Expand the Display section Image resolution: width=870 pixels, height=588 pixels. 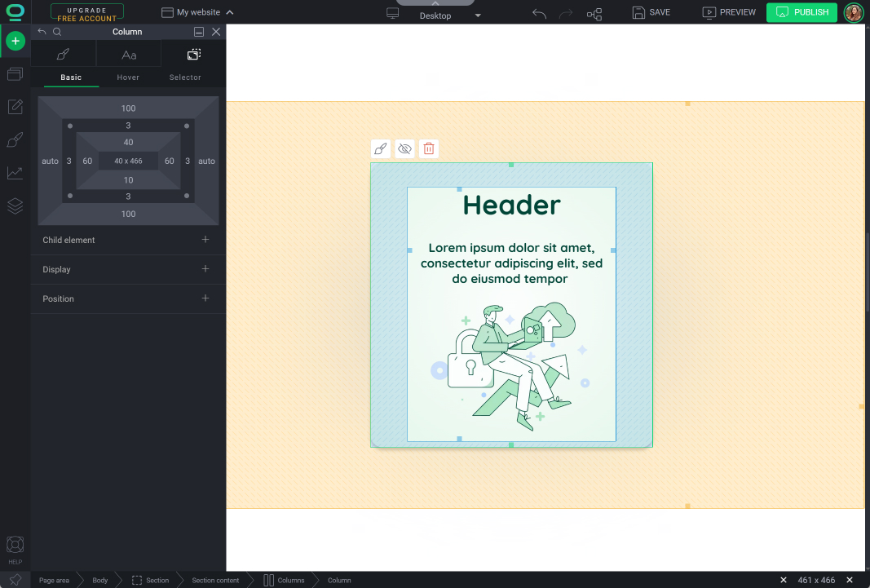click(128, 270)
